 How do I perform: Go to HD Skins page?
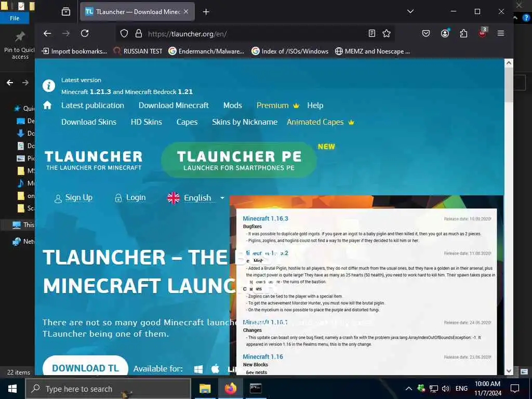click(146, 122)
